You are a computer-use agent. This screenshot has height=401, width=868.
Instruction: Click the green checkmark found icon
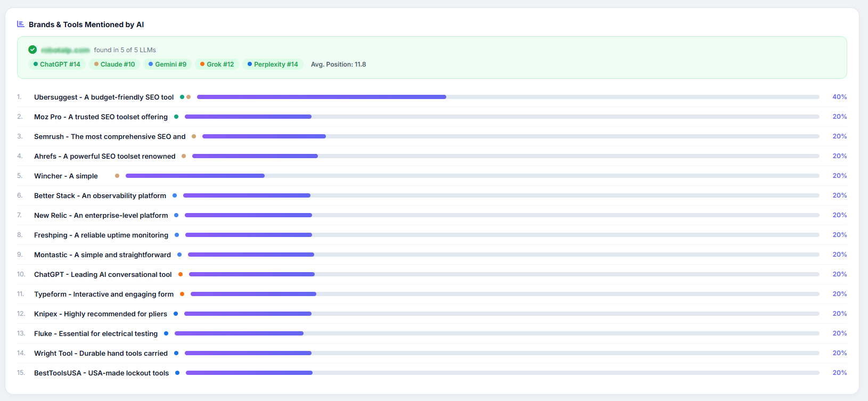[x=32, y=50]
